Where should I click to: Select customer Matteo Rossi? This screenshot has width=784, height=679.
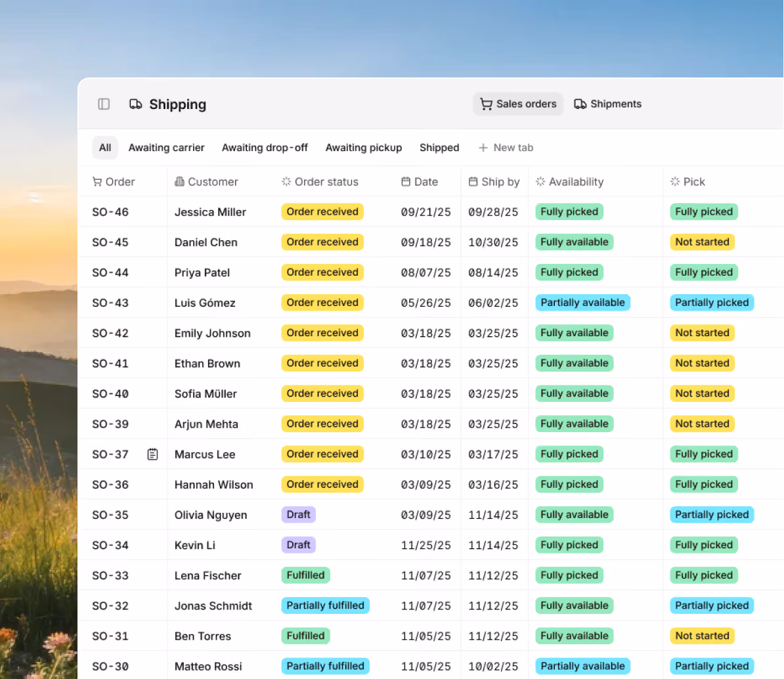[209, 666]
